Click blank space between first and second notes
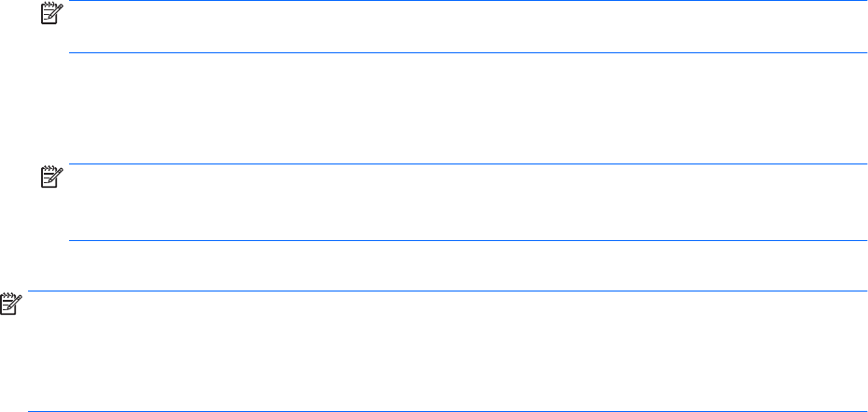Image resolution: width=868 pixels, height=412 pixels. pos(467,109)
